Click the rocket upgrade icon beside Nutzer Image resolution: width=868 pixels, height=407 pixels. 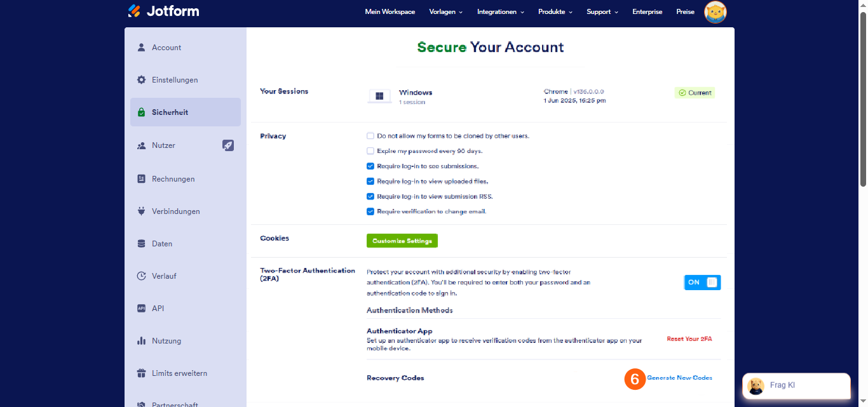click(228, 145)
